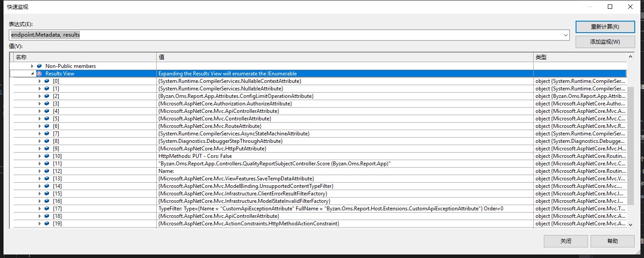Image resolution: width=644 pixels, height=258 pixels.
Task: Expand the ApiControllerAttribute row [4]
Action: [x=40, y=111]
